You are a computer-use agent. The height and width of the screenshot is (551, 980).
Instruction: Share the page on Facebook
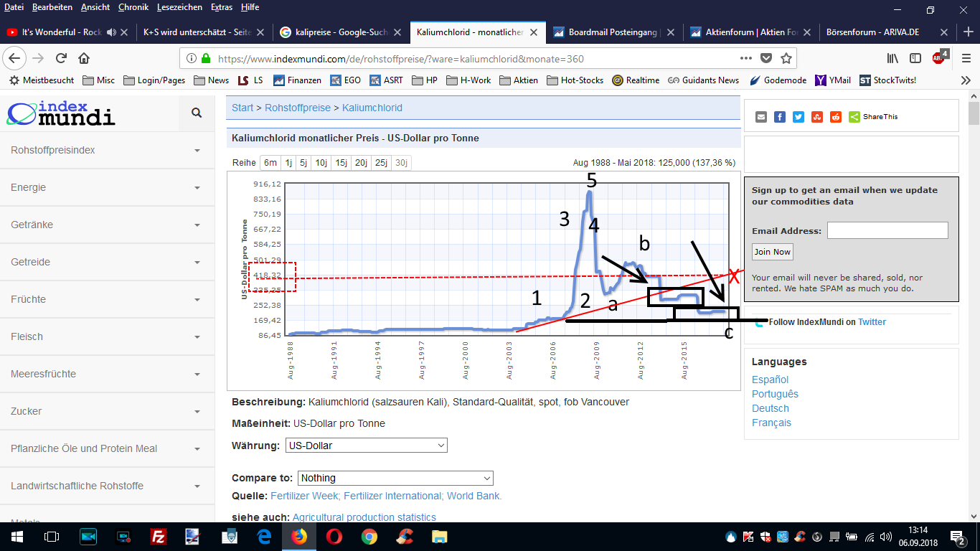point(780,117)
